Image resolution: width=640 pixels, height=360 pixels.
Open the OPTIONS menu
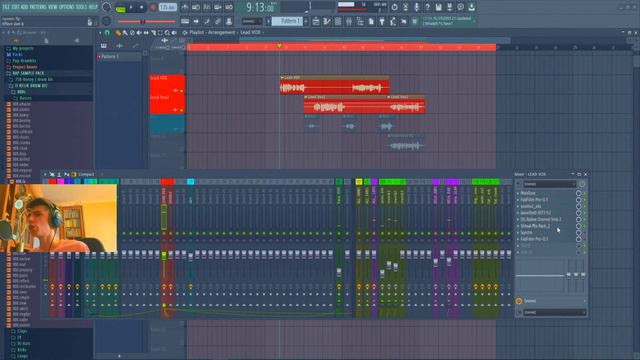(67, 7)
